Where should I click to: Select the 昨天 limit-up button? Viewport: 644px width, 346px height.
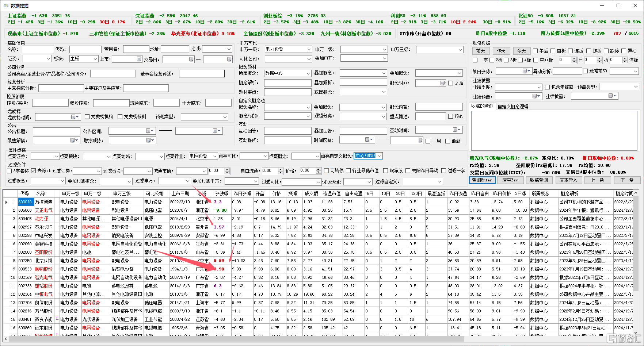coord(501,51)
